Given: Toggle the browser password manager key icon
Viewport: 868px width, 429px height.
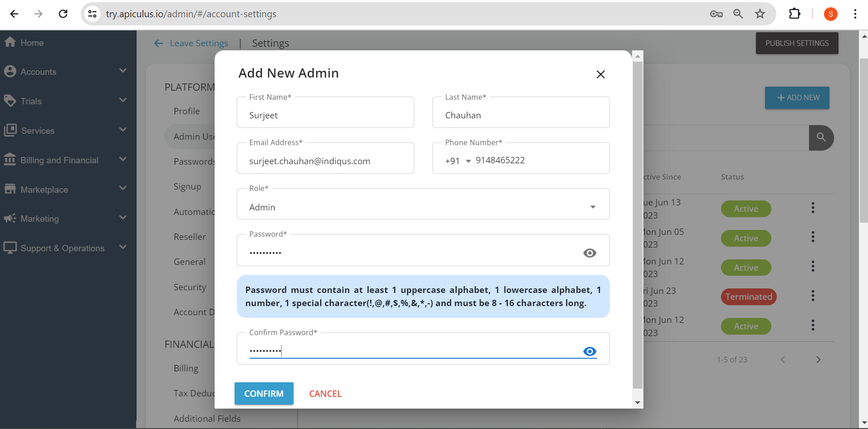Looking at the screenshot, I should (x=716, y=14).
